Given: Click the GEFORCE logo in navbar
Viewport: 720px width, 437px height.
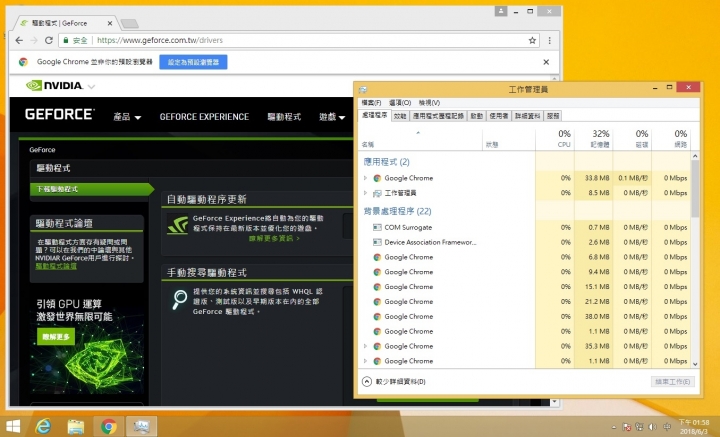Looking at the screenshot, I should click(59, 114).
